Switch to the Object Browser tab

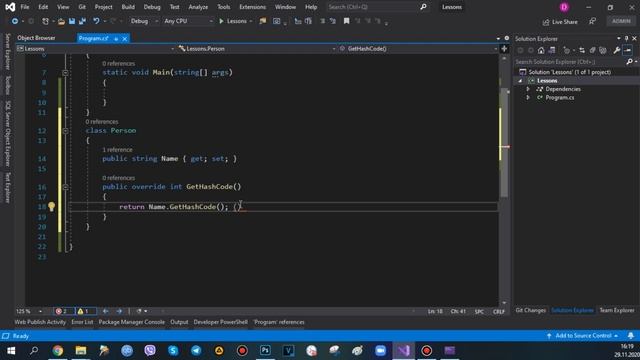pyautogui.click(x=36, y=38)
